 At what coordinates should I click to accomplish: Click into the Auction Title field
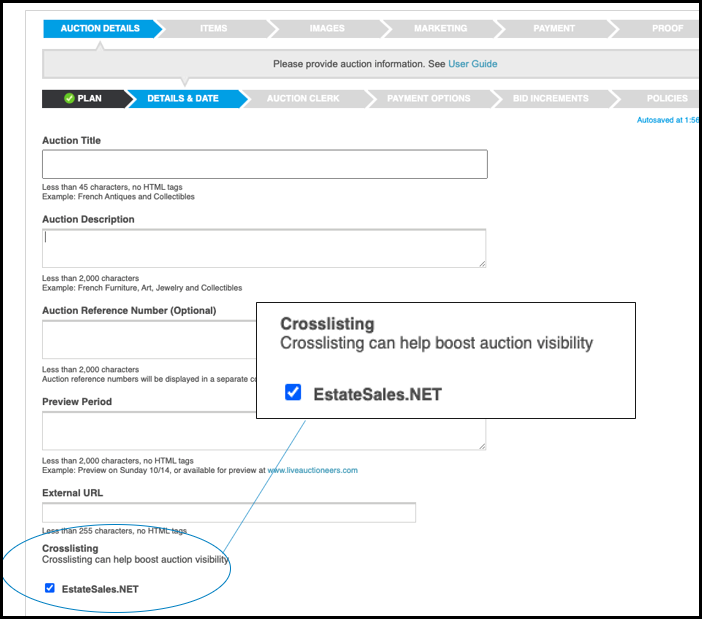tap(265, 164)
